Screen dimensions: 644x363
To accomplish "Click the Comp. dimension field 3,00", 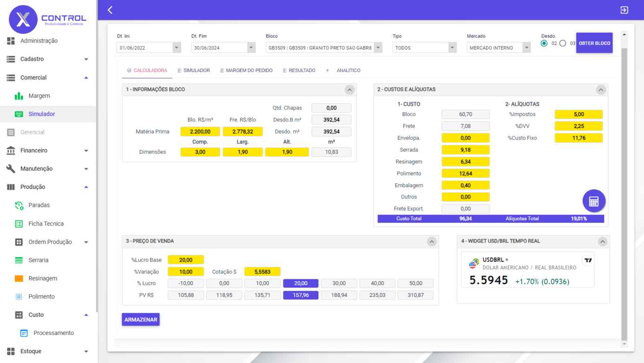I will tap(200, 152).
